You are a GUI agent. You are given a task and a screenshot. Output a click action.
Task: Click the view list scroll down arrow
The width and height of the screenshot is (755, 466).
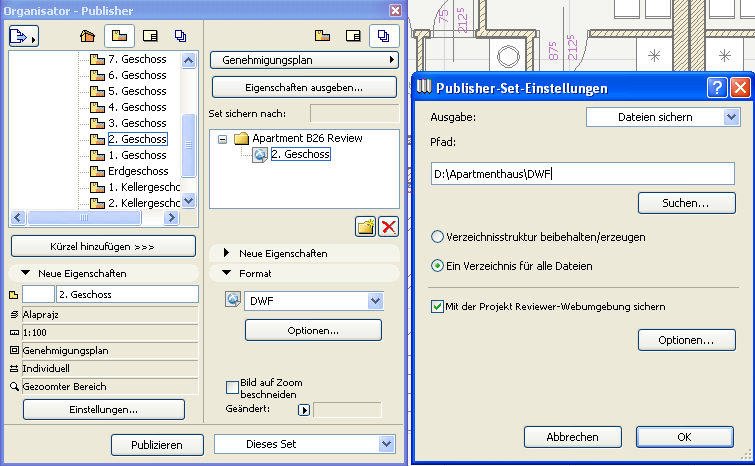189,200
